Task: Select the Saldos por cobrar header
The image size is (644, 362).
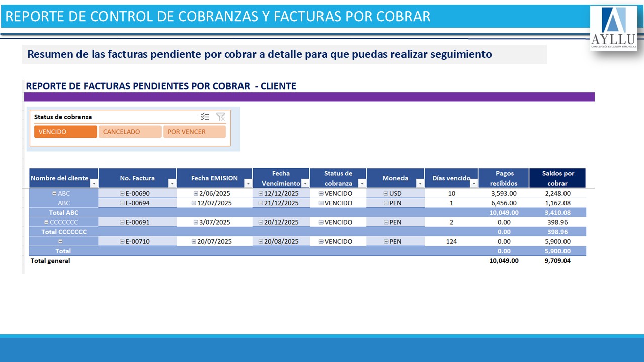Action: point(557,178)
